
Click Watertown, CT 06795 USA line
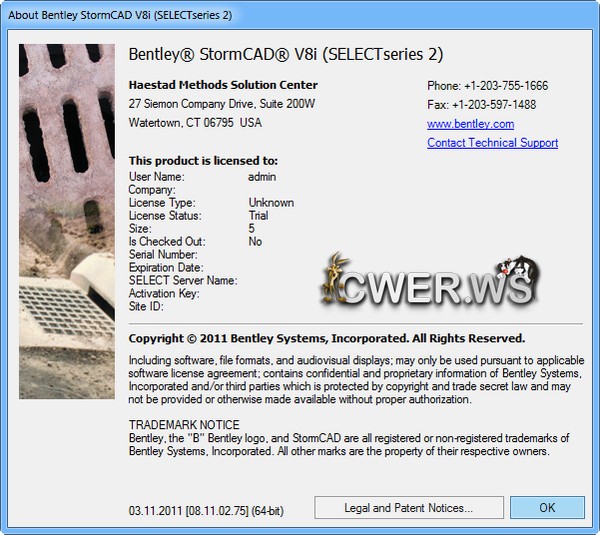tap(195, 123)
